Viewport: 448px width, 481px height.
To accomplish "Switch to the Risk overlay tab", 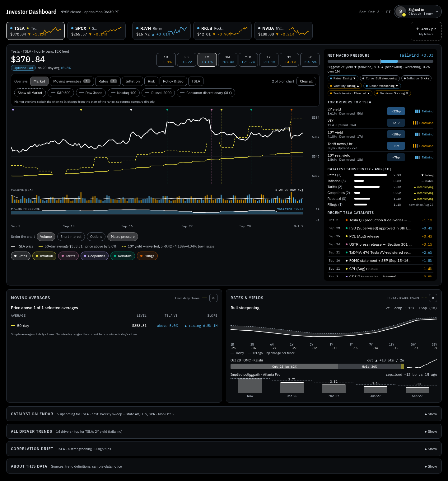I will click(x=152, y=81).
